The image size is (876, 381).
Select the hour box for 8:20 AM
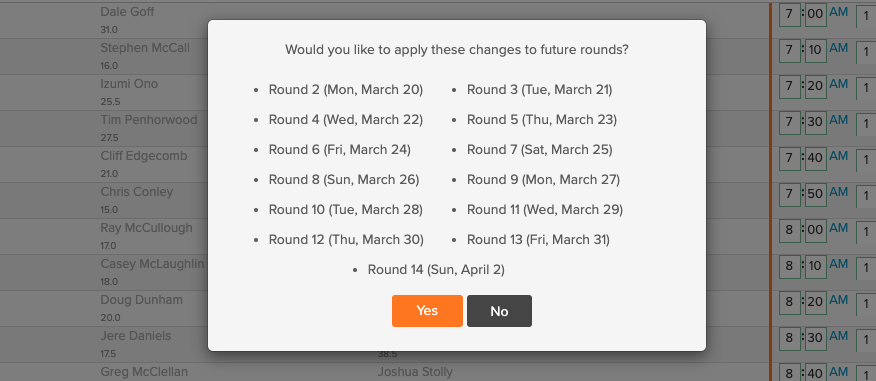click(x=789, y=302)
